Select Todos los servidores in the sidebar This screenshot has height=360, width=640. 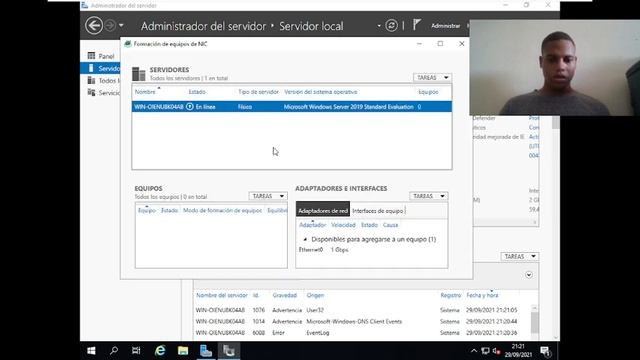point(104,80)
